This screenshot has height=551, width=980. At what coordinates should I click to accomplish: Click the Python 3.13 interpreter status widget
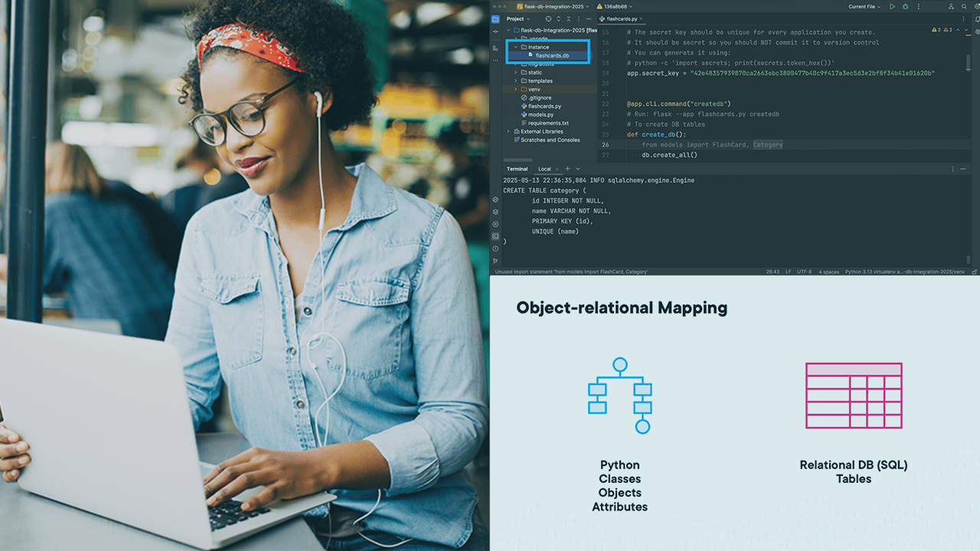pyautogui.click(x=905, y=272)
